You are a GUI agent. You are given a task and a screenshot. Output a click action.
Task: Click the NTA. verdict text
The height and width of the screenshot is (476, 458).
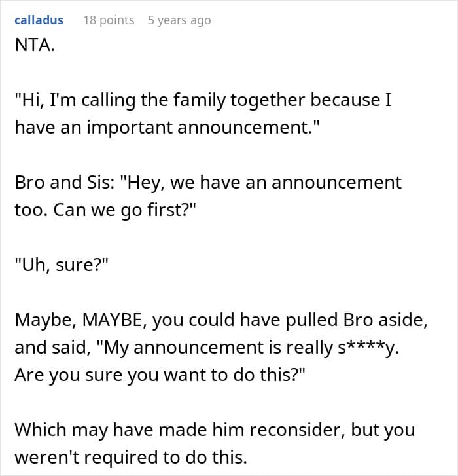tap(35, 45)
